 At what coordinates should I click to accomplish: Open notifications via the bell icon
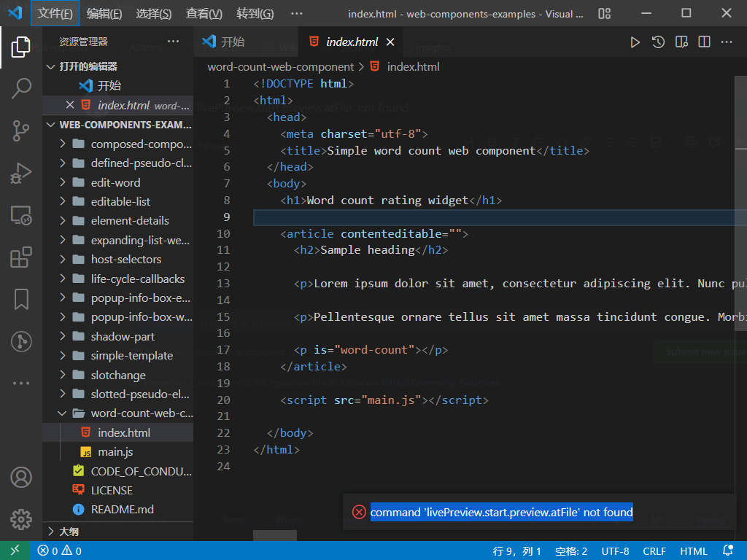point(727,551)
